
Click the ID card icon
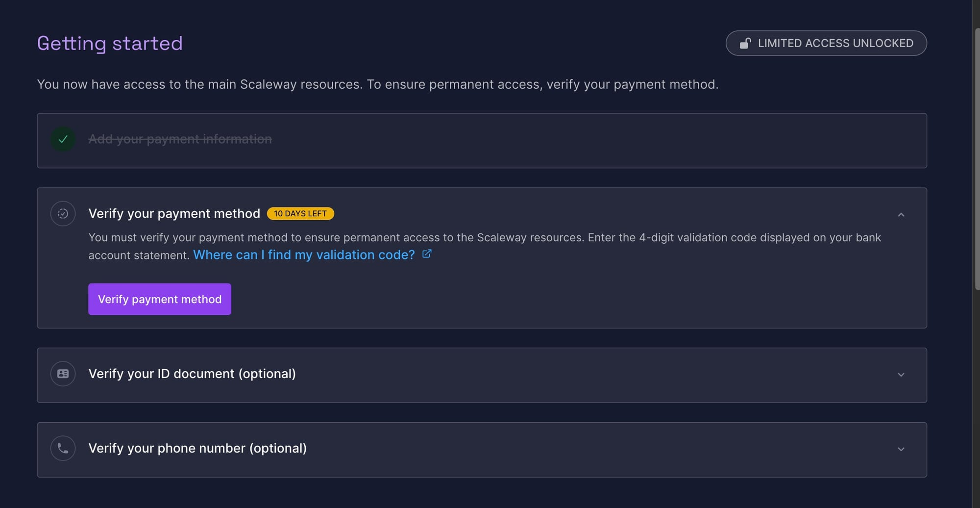[x=63, y=374]
